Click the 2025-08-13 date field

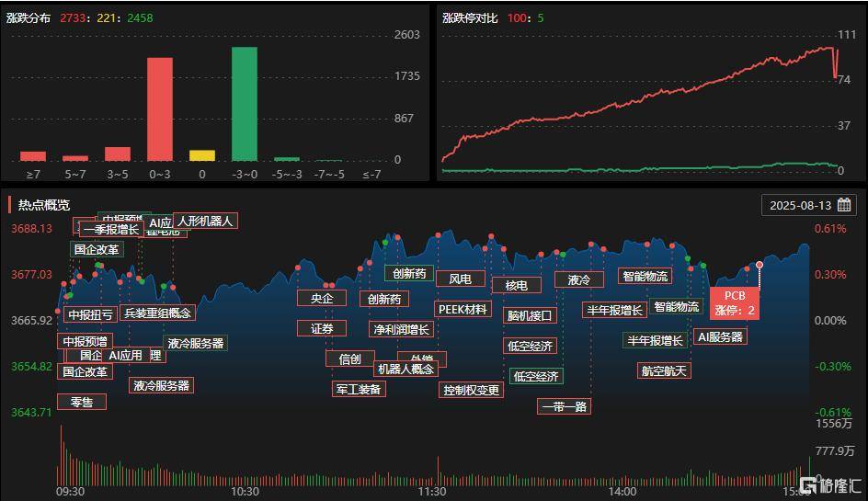point(800,205)
